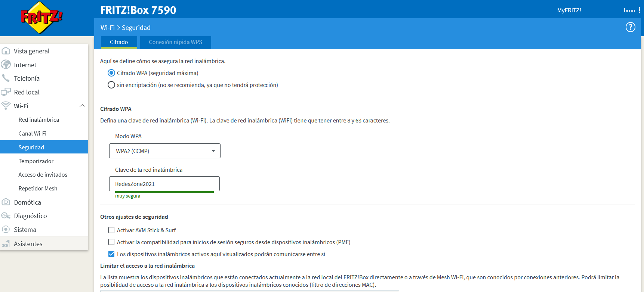The image size is (644, 292).
Task: Click the muy segura strength label
Action: 128,196
